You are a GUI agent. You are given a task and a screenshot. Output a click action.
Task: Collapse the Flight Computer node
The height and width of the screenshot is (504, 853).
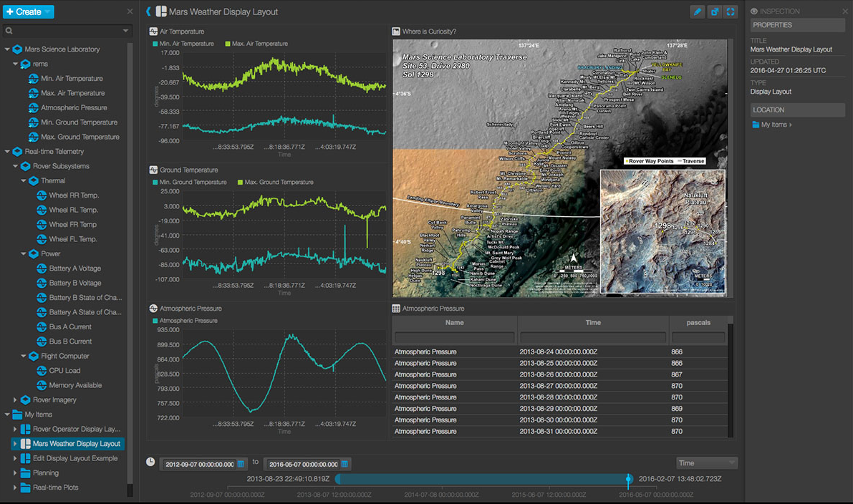[x=24, y=357]
